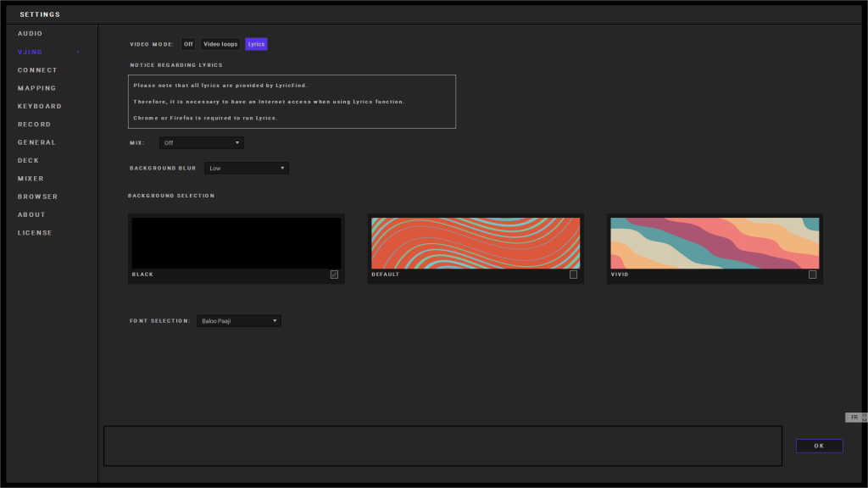Open the Record settings page
The height and width of the screenshot is (488, 868).
click(x=34, y=125)
